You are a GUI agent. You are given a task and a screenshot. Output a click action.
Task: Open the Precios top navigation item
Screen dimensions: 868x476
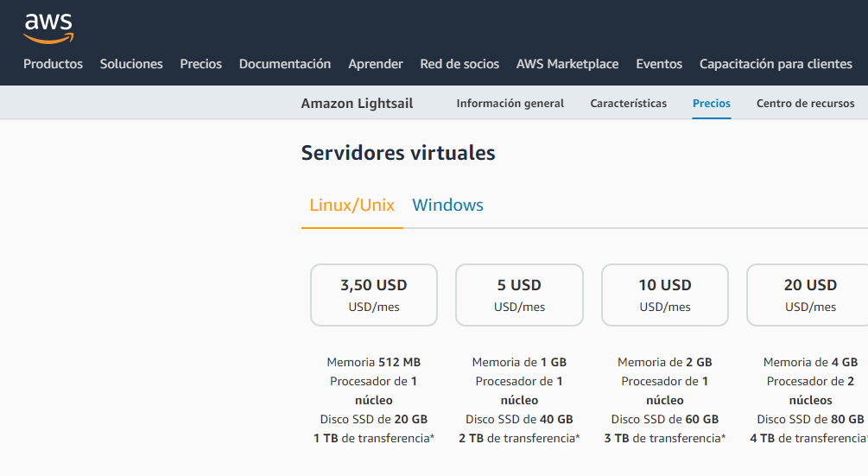(x=200, y=64)
